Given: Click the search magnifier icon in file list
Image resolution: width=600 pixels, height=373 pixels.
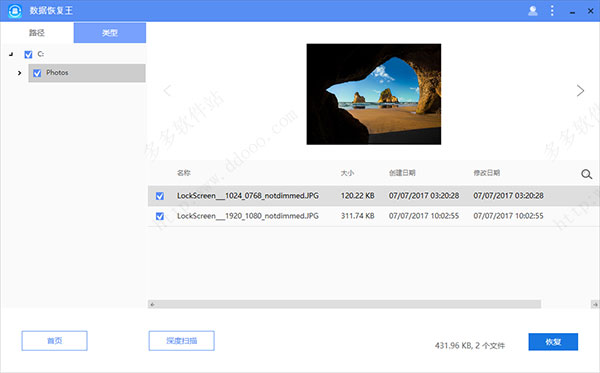Looking at the screenshot, I should (587, 174).
